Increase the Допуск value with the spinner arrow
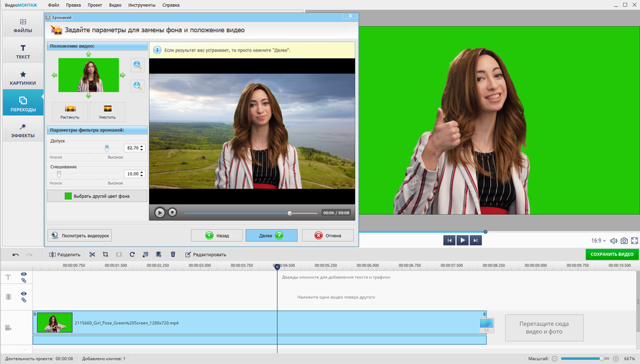640x364 pixels. pyautogui.click(x=142, y=146)
